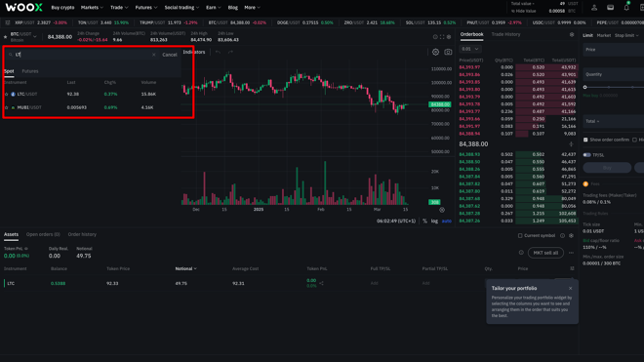This screenshot has width=644, height=362.
Task: Clear the search box with X icon
Action: pyautogui.click(x=154, y=55)
